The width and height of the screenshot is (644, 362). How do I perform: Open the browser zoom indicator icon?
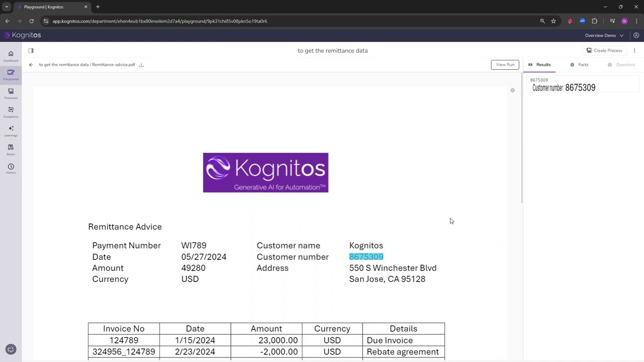tap(542, 21)
